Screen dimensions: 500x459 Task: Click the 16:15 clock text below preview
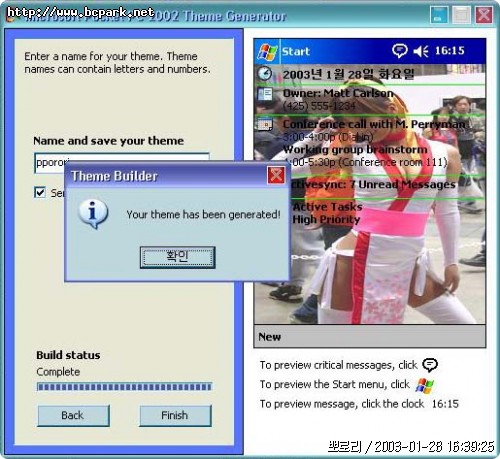[x=445, y=404]
